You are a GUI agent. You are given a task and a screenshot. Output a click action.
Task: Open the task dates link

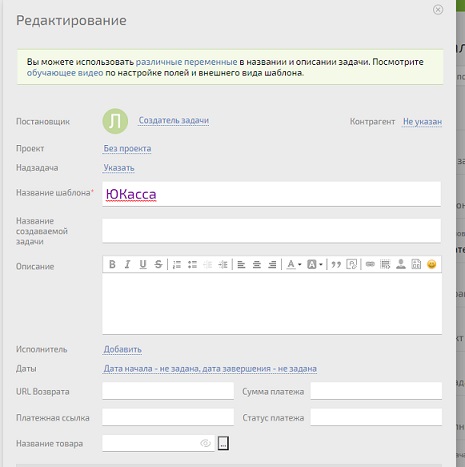tap(210, 369)
